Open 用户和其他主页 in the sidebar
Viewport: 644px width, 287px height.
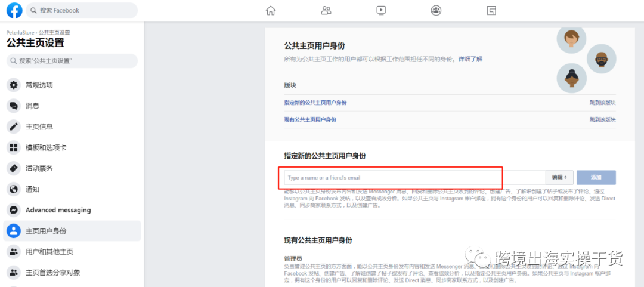click(x=72, y=252)
